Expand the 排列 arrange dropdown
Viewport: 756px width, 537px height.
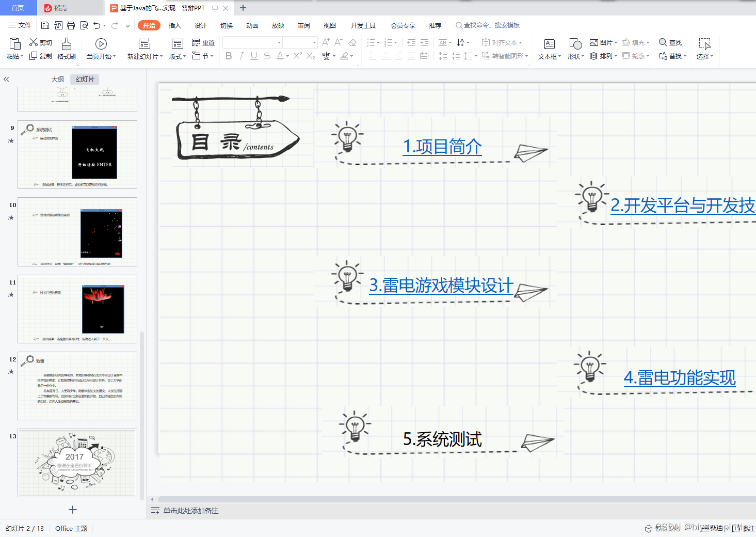(x=616, y=56)
